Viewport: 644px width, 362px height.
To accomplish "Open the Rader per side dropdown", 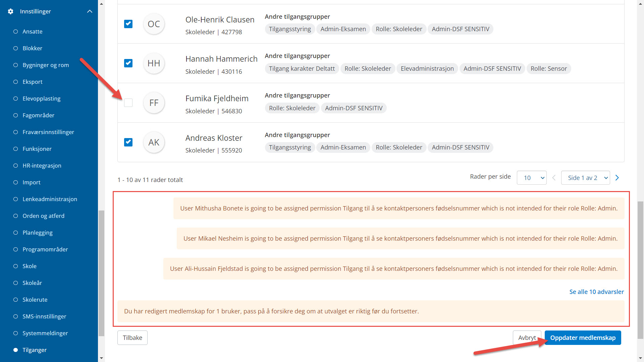I will tap(532, 178).
